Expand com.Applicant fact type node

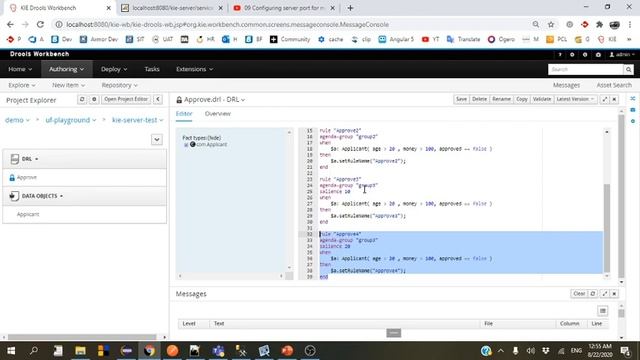186,145
